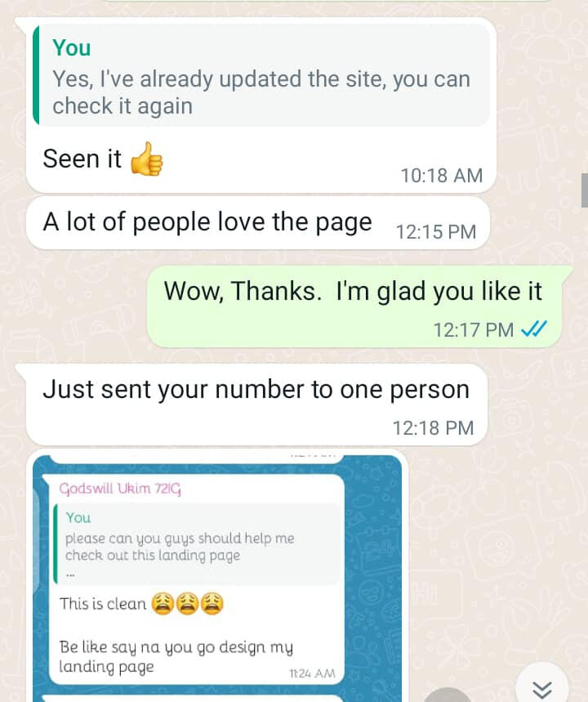Open the quoted reply 'Yes, I've already updated the site'
The width and height of the screenshot is (588, 702).
(x=261, y=75)
